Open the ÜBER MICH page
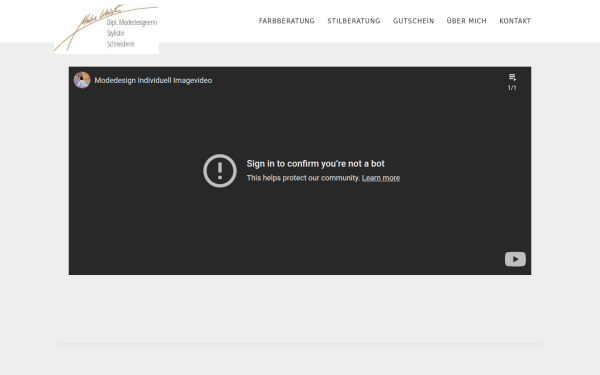Screen dimensions: 600x375 click(x=466, y=21)
